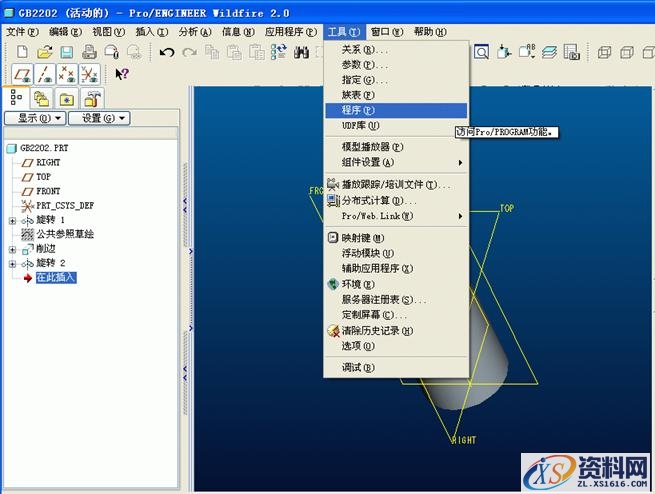This screenshot has width=655, height=494.
Task: Choose 定制屏幕 from the Tools menu
Action: tap(396, 315)
